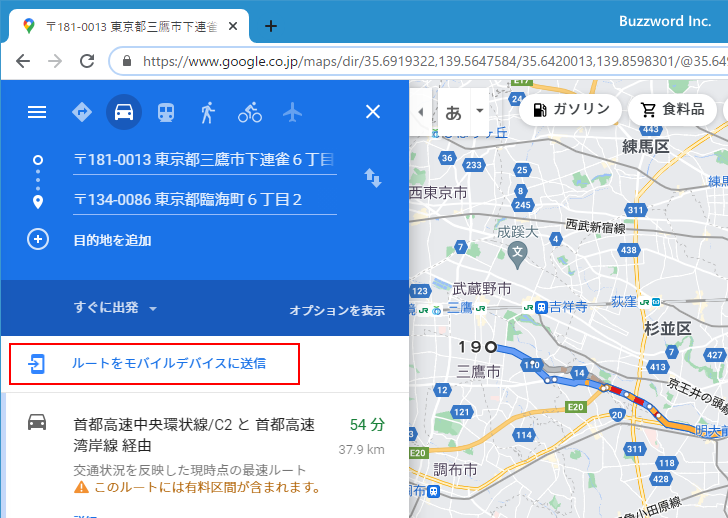
Task: Click the send-to-device icon
Action: pos(37,363)
